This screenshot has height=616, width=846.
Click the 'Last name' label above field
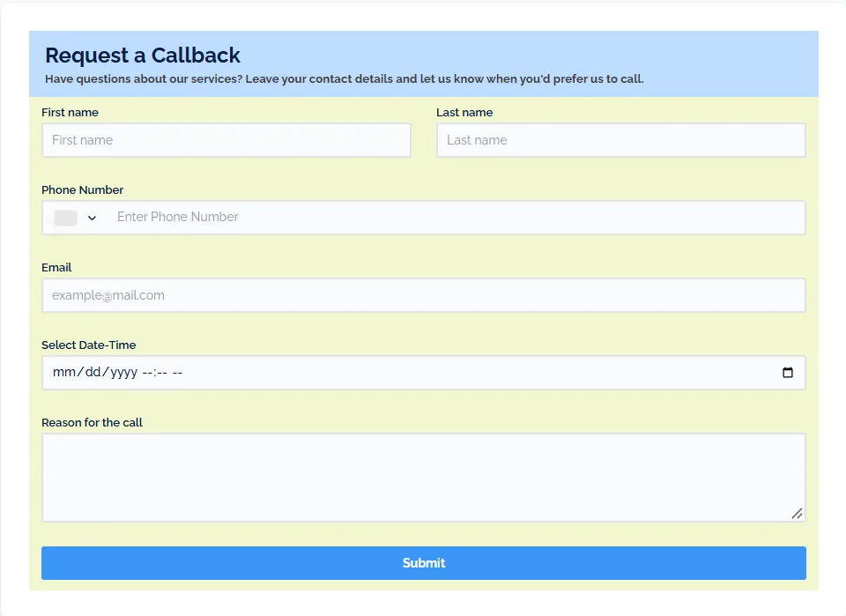(x=464, y=112)
